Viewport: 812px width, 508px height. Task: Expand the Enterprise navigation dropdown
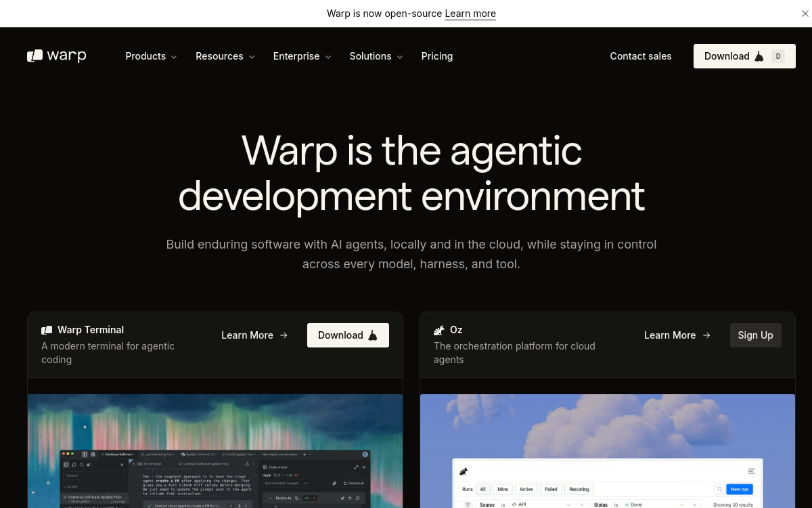pyautogui.click(x=302, y=56)
